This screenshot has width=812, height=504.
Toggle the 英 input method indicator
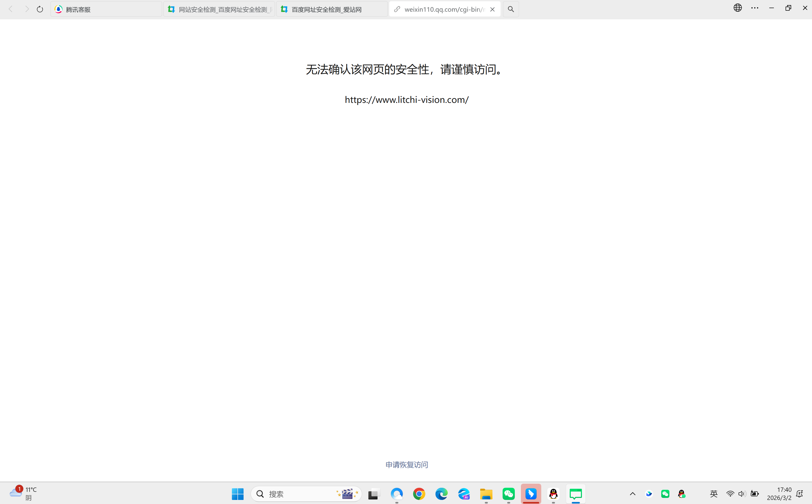pyautogui.click(x=714, y=494)
